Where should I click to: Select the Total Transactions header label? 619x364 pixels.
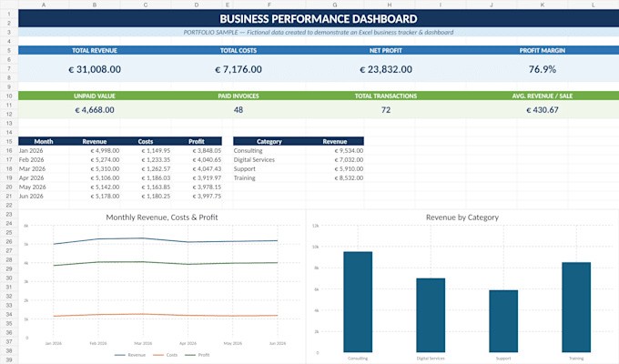[386, 96]
